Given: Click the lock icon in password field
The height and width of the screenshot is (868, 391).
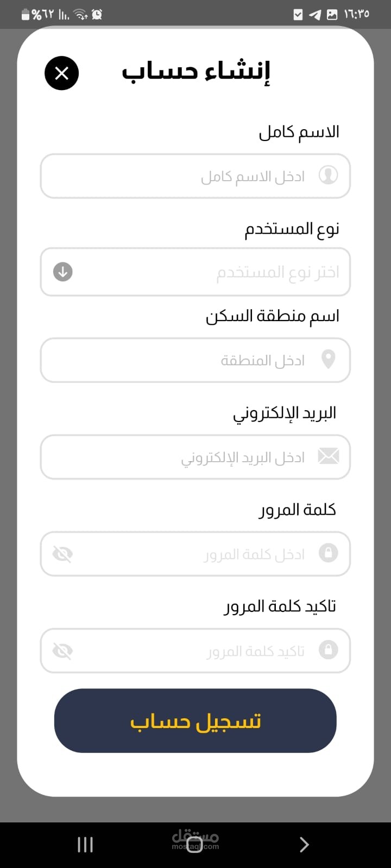Looking at the screenshot, I should [x=328, y=553].
